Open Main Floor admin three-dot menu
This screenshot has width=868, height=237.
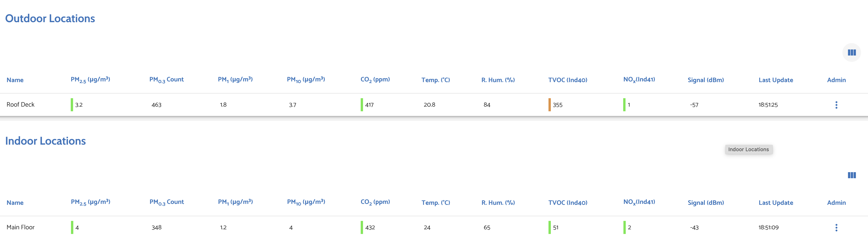836,227
